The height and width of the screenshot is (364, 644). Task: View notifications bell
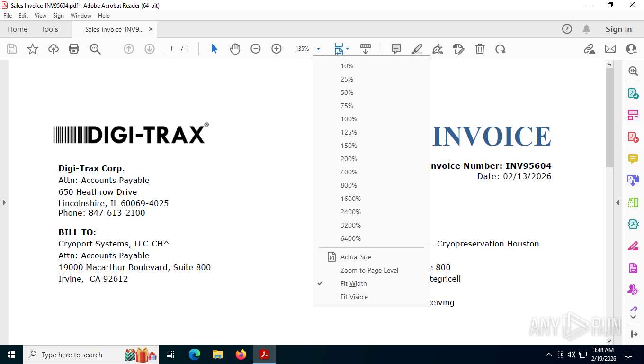click(586, 29)
